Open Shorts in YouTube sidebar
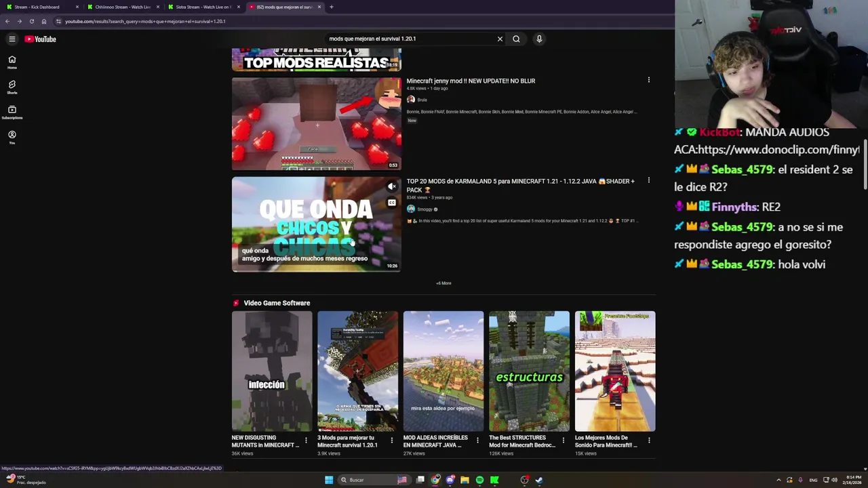 tap(12, 87)
